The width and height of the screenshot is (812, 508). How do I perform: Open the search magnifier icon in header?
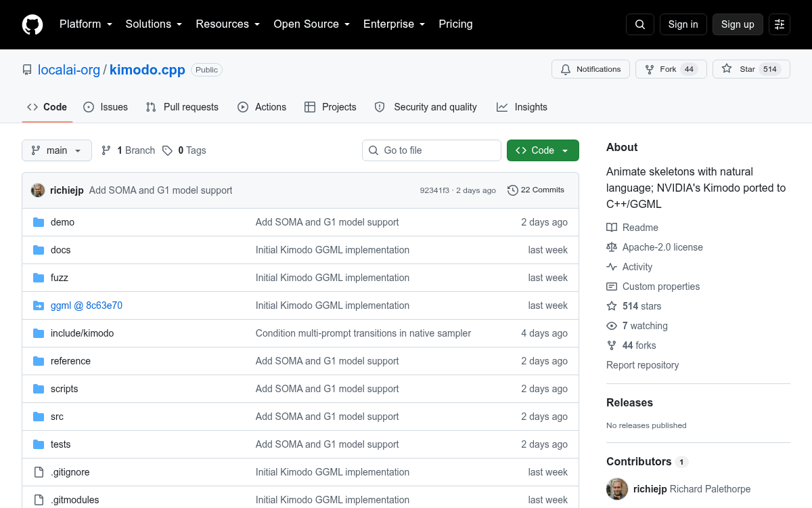640,24
